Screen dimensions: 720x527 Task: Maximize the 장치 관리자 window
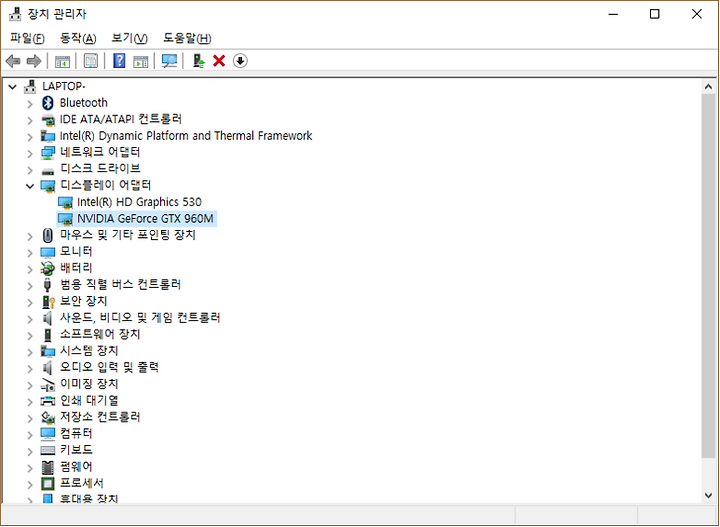655,14
